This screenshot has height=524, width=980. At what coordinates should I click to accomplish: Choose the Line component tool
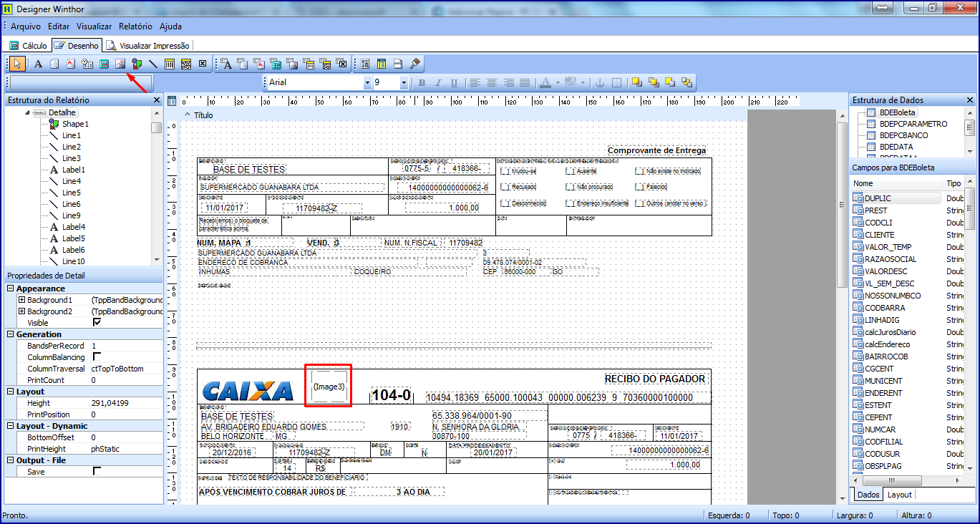(153, 64)
